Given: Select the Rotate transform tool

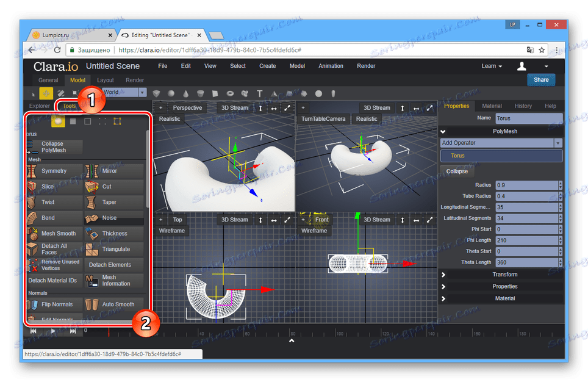Looking at the screenshot, I should pyautogui.click(x=61, y=93).
